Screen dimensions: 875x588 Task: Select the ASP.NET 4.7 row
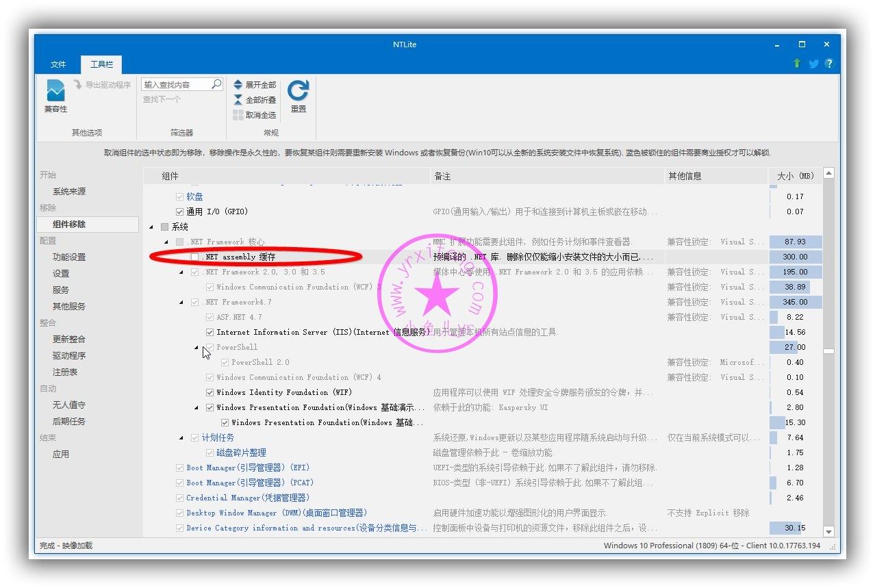pyautogui.click(x=483, y=317)
